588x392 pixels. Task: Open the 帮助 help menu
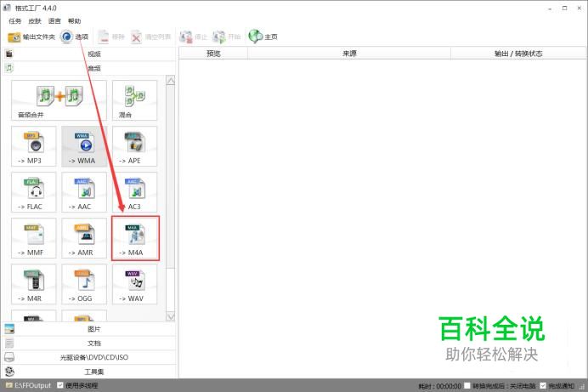click(75, 21)
